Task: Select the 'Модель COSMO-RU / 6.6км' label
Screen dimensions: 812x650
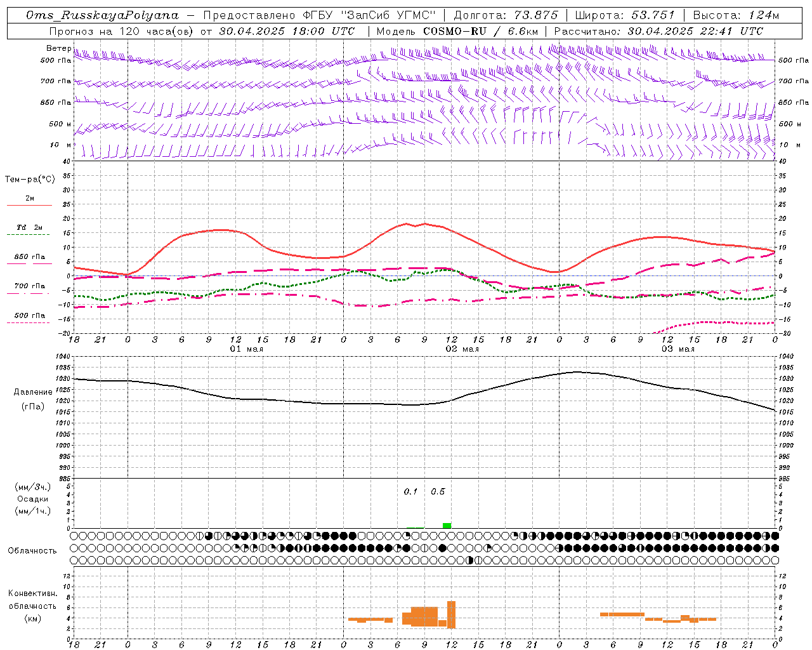Action: coord(457,31)
